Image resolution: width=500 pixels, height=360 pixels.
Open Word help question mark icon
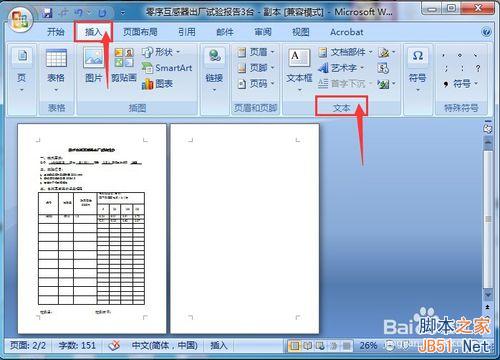point(486,32)
